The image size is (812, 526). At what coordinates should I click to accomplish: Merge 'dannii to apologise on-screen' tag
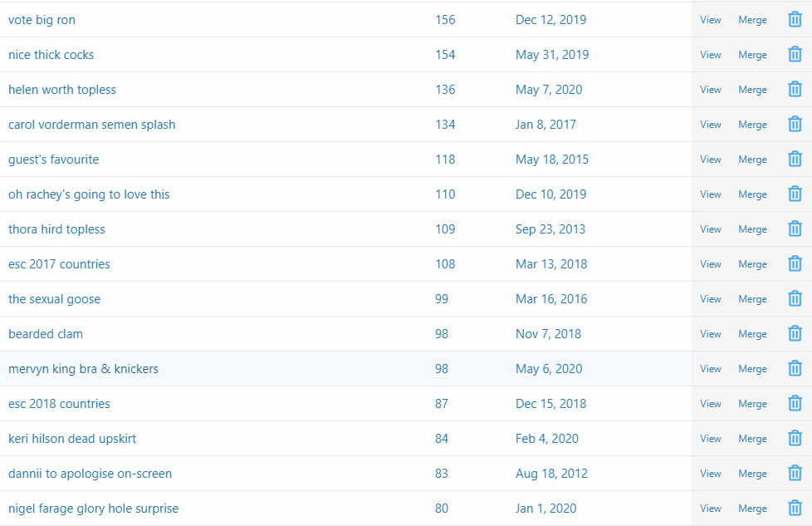[x=752, y=474]
